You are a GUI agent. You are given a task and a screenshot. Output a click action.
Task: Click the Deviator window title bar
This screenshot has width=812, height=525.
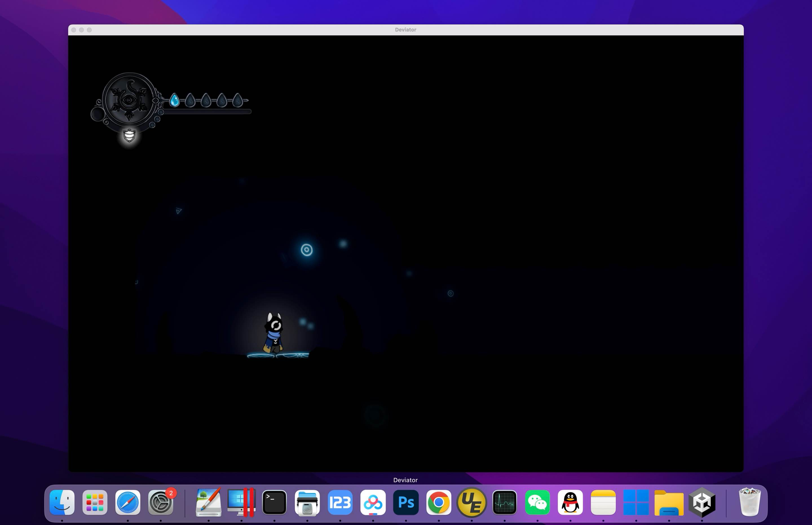pos(405,30)
